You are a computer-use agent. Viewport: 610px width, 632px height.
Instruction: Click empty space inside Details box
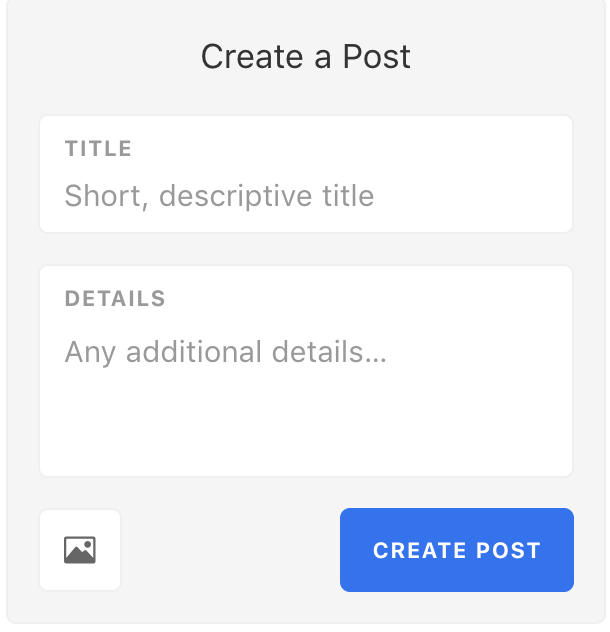pos(306,423)
